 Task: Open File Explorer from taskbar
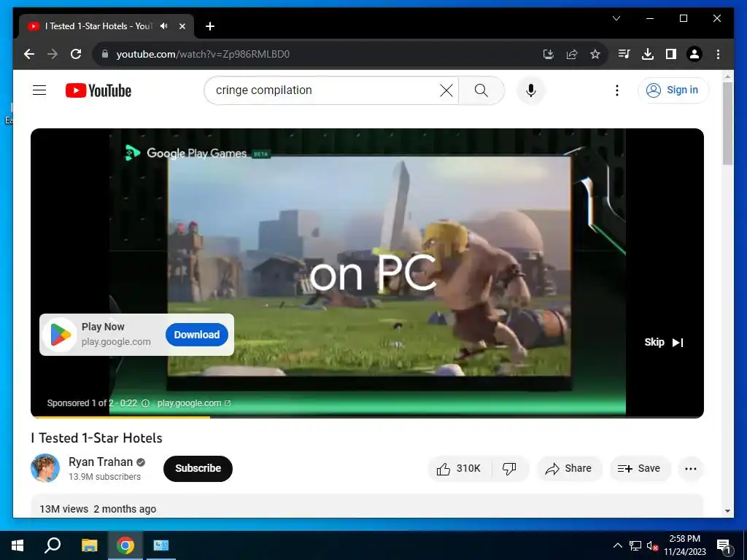(x=89, y=545)
